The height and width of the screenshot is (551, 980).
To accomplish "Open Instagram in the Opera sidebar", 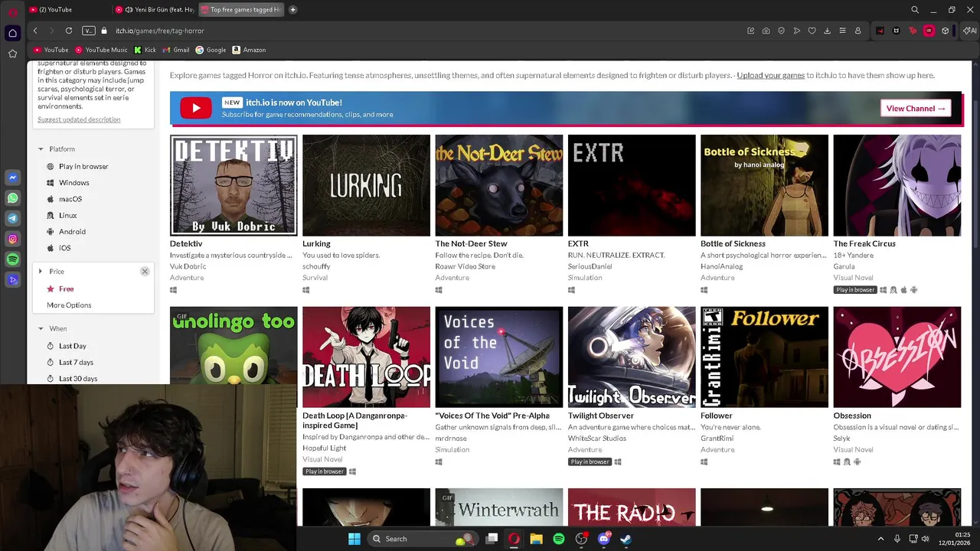I will (12, 240).
